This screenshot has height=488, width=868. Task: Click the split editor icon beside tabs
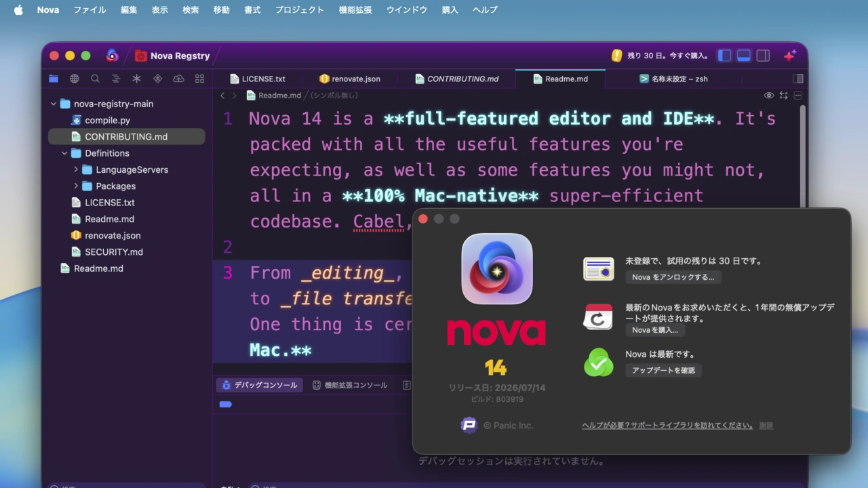[x=798, y=79]
